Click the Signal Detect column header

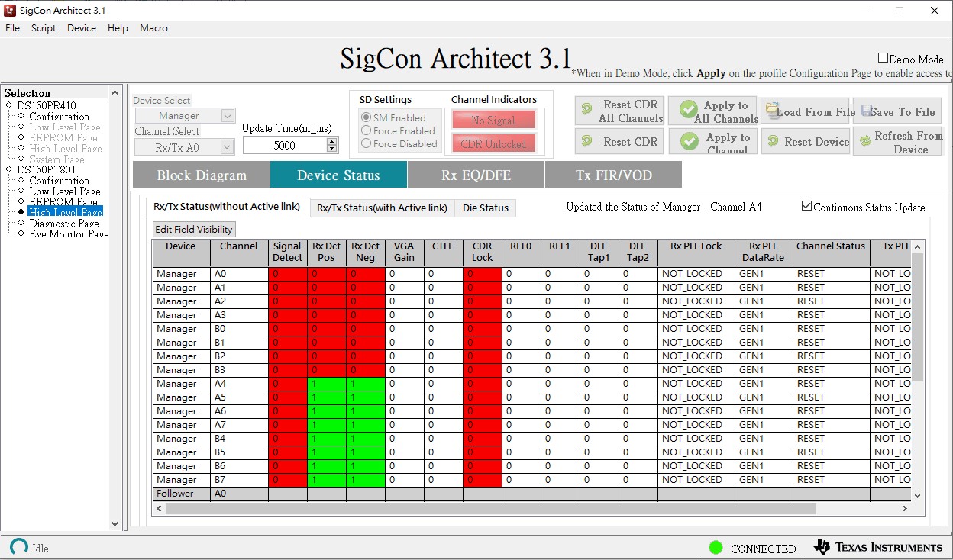click(288, 252)
